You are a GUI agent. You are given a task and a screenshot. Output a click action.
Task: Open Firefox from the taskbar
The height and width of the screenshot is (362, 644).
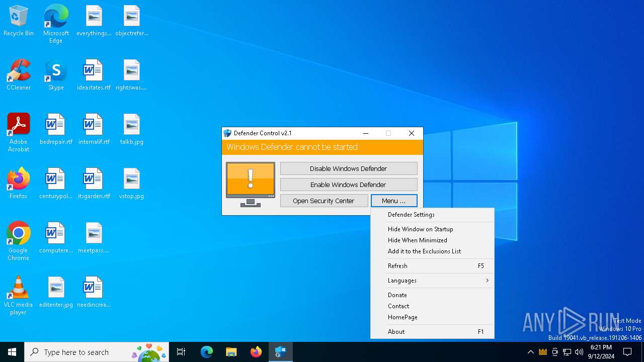pyautogui.click(x=256, y=352)
